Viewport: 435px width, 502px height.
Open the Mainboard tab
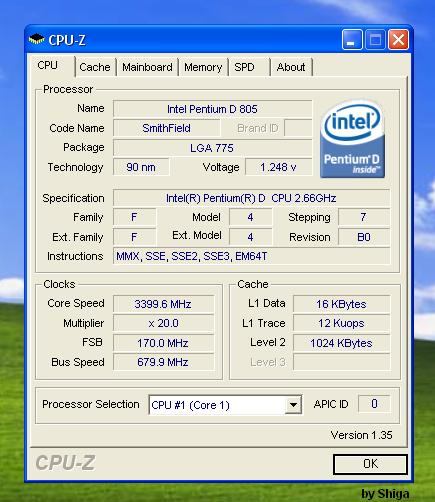click(147, 67)
